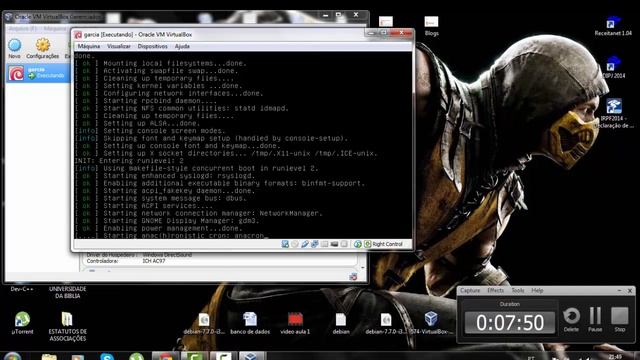
Task: Open the VirtualBox taskbar button
Action: click(251, 356)
